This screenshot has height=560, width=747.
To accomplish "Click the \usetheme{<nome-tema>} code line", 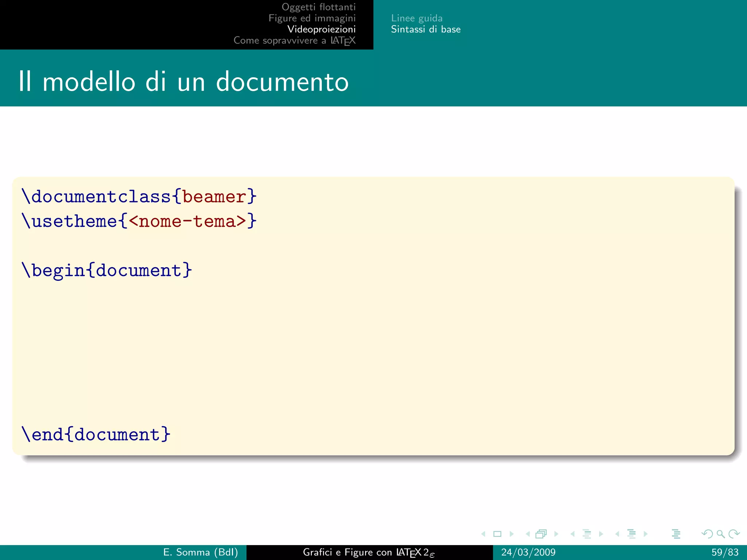I will click(139, 221).
